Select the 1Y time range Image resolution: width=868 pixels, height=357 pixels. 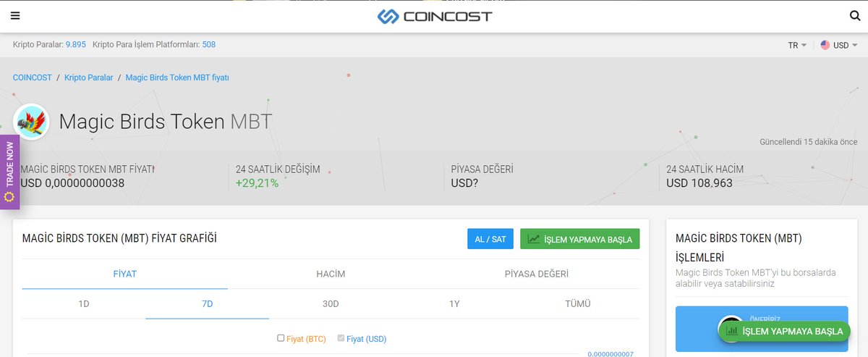coord(454,304)
